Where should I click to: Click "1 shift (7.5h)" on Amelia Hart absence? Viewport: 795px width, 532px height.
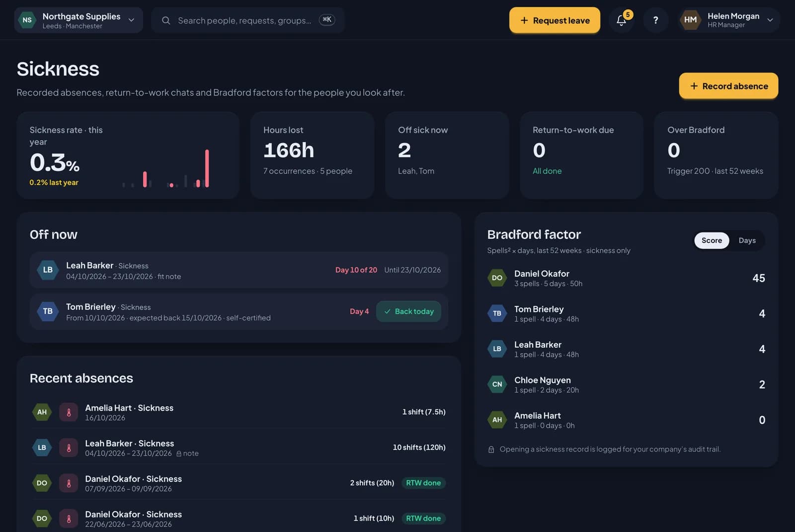pos(424,412)
